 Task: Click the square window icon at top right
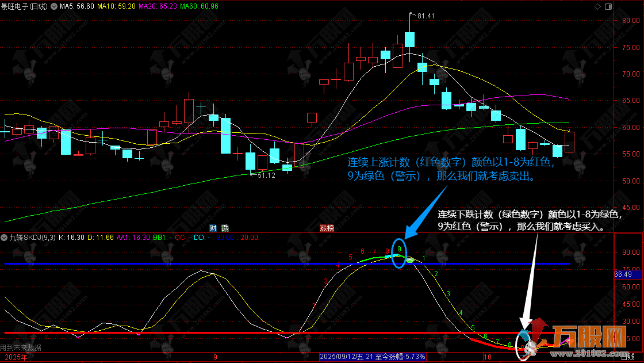coord(609,6)
